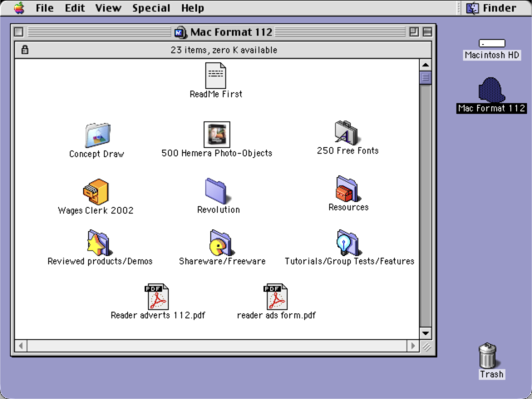Screen dimensions: 532x399
Task: Click the 'Wages Clerk 2002' label
Action: [x=96, y=210]
